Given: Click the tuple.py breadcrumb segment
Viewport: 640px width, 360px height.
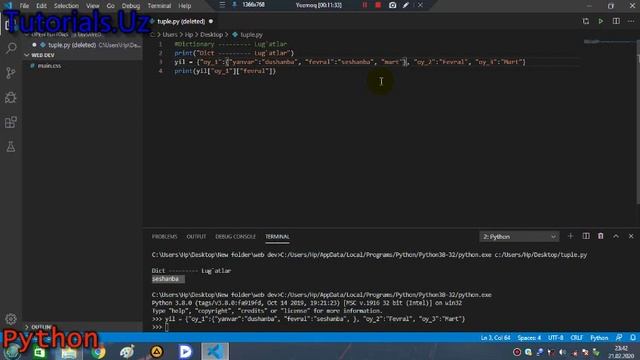Looking at the screenshot, I should coord(251,35).
